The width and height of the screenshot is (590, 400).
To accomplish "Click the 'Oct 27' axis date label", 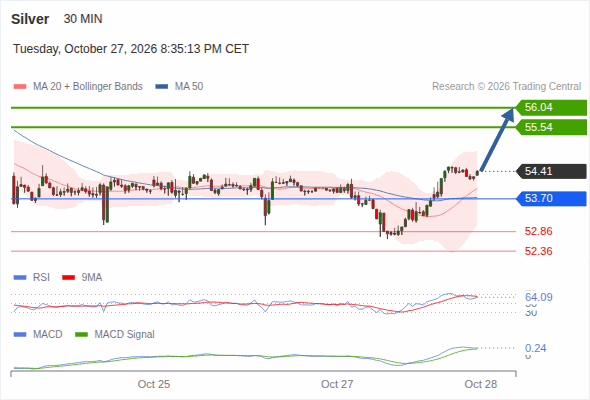I will (x=337, y=384).
